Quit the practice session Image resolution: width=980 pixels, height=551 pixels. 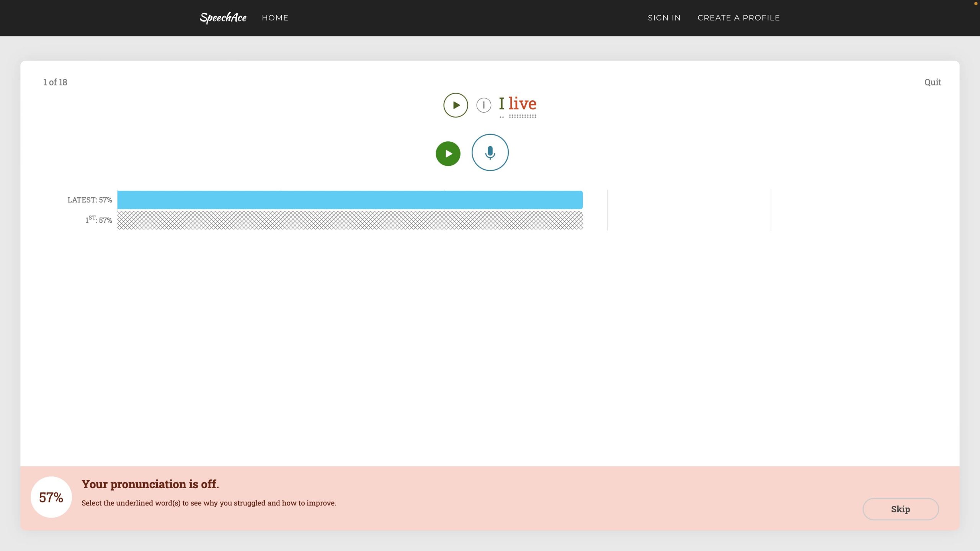[933, 82]
